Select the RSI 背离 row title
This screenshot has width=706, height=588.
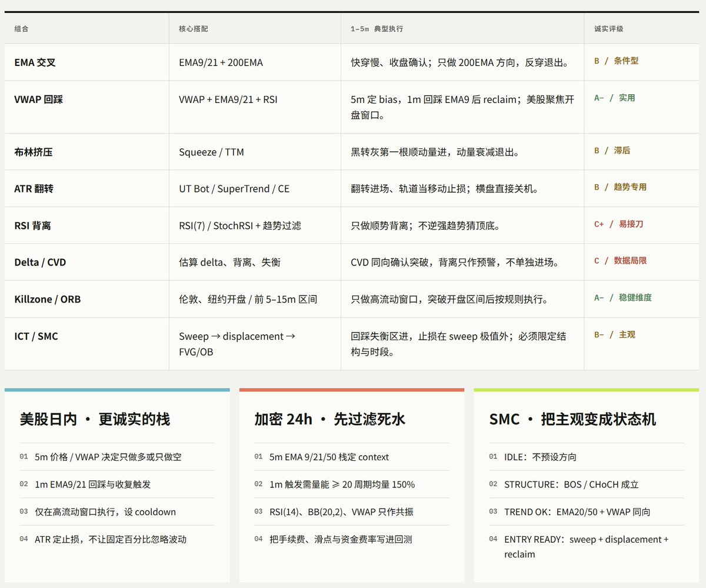(x=32, y=225)
